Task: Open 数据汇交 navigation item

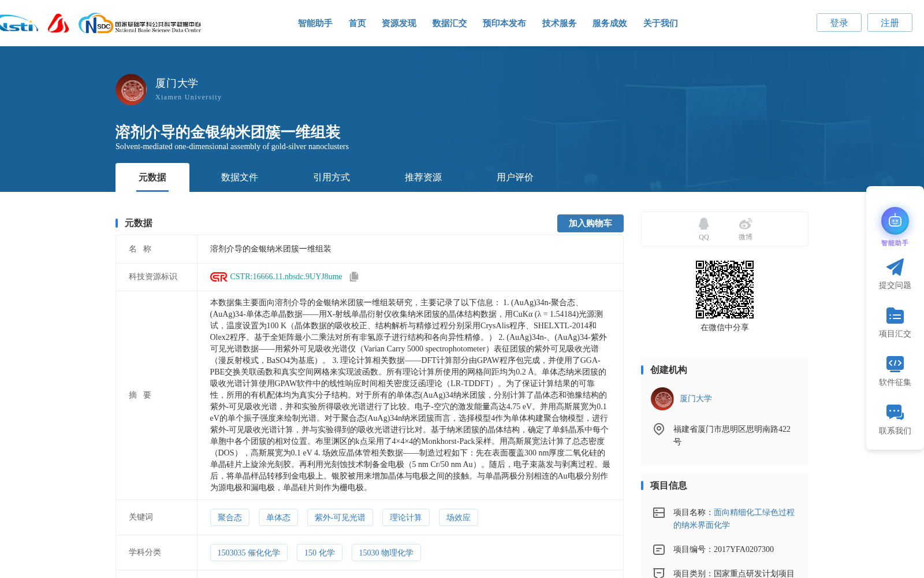Action: click(x=450, y=23)
